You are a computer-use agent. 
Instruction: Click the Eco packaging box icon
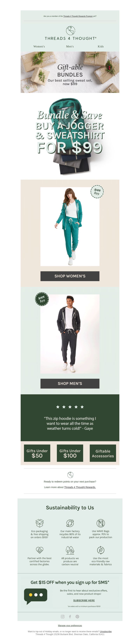[40, 523]
